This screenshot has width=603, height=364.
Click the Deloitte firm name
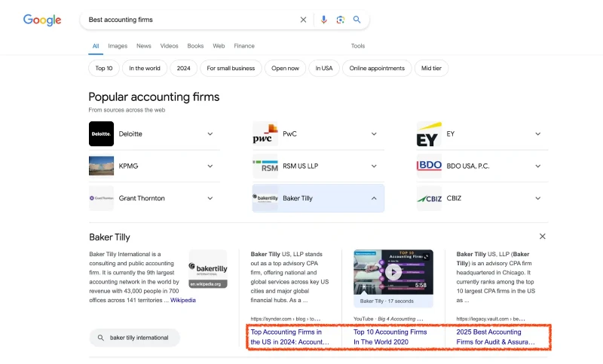tap(130, 133)
